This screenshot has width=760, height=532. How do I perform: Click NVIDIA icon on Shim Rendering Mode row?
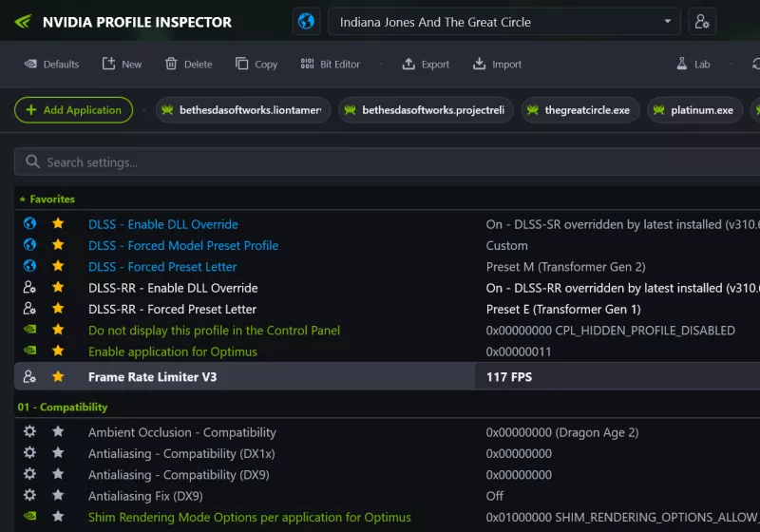coord(29,516)
